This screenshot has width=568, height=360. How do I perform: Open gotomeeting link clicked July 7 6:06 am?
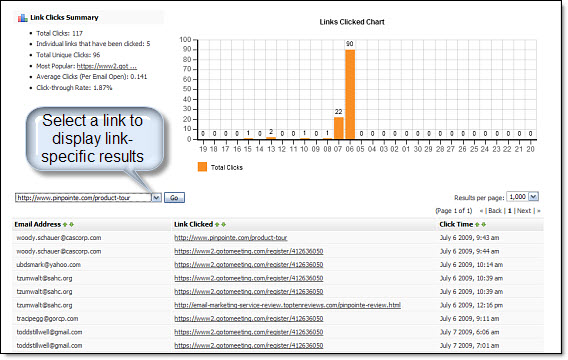tap(248, 332)
